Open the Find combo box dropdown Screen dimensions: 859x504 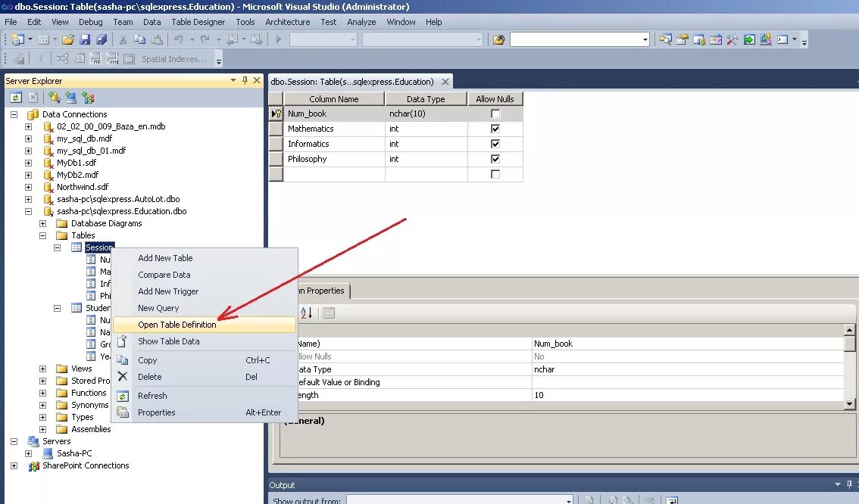[x=645, y=39]
